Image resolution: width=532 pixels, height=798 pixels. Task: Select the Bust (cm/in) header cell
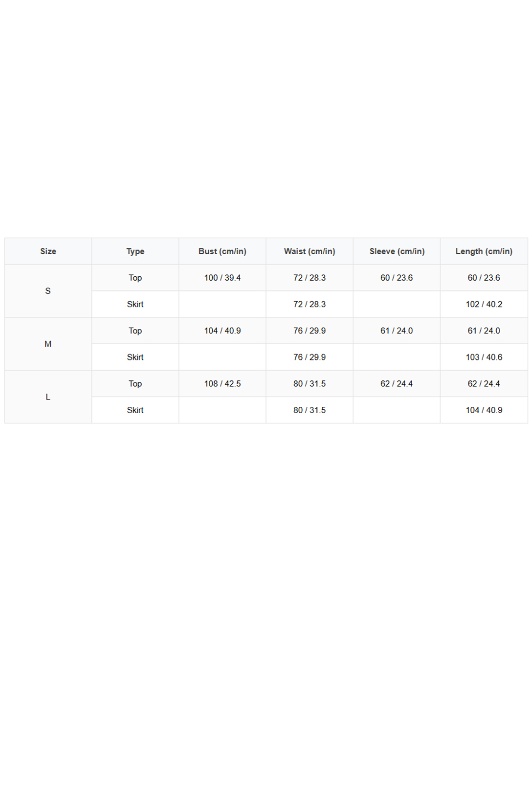pyautogui.click(x=222, y=251)
